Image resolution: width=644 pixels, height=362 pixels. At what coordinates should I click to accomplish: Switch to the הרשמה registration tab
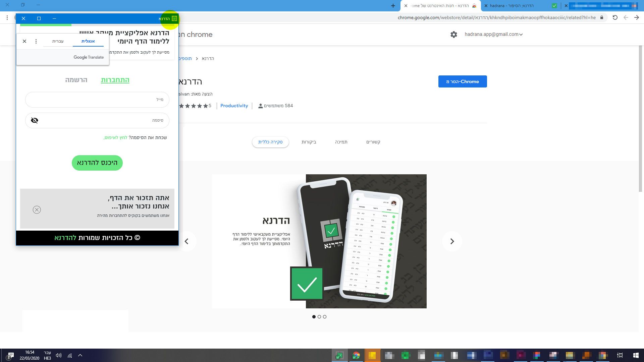click(x=76, y=80)
